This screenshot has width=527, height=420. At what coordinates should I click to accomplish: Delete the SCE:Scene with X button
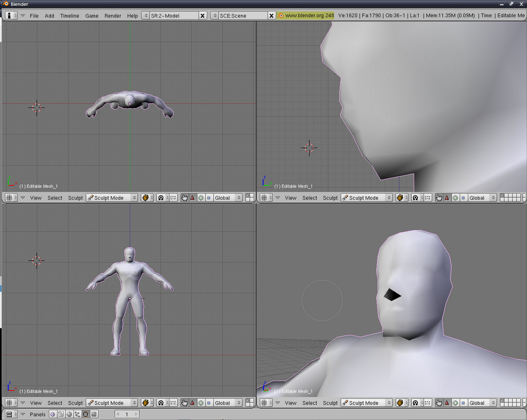(272, 16)
